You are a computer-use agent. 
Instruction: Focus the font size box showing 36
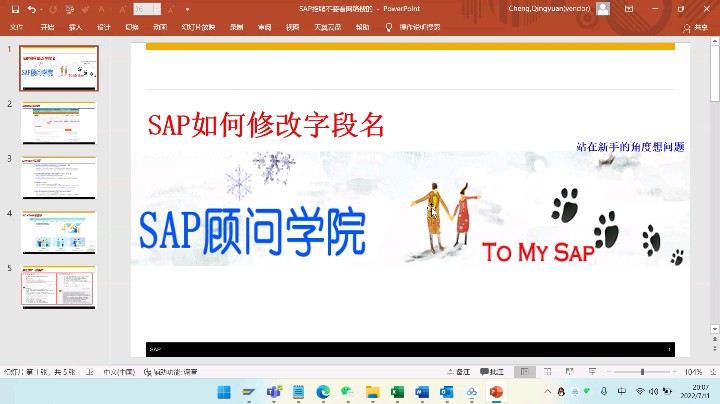(x=143, y=9)
